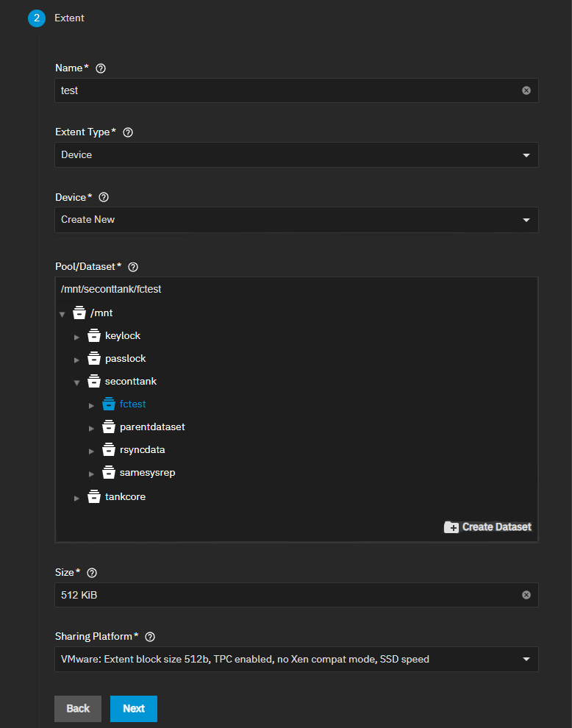
Task: Click the help icon next to Name
Action: point(101,68)
